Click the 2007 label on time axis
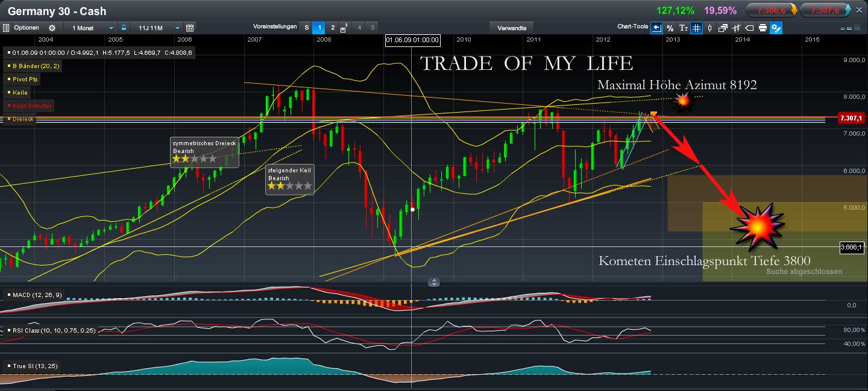The image size is (868, 391). pyautogui.click(x=254, y=39)
